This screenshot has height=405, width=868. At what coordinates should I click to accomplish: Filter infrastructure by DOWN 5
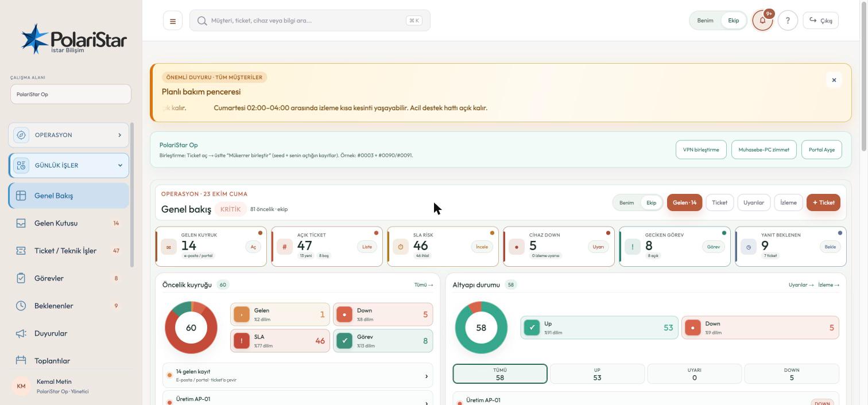coord(792,374)
